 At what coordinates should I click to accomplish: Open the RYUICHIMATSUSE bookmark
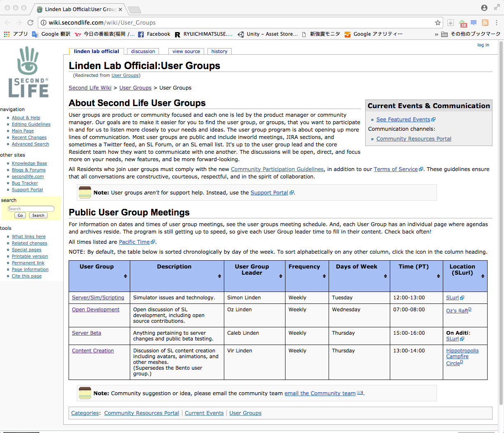(x=203, y=34)
